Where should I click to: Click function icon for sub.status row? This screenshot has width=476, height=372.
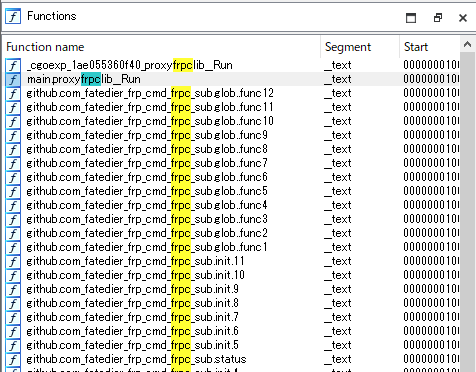point(13,359)
